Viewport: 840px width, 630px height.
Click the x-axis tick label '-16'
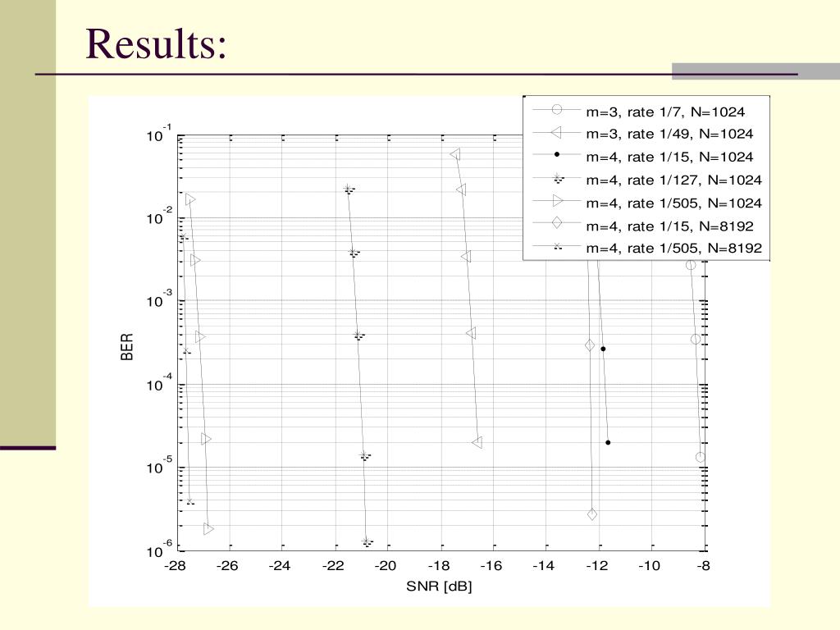click(491, 566)
